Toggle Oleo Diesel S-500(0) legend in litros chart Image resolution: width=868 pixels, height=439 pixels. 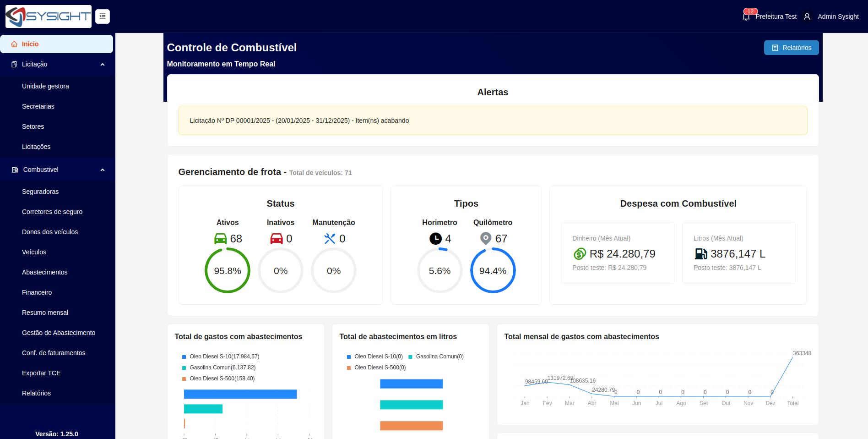pos(380,368)
